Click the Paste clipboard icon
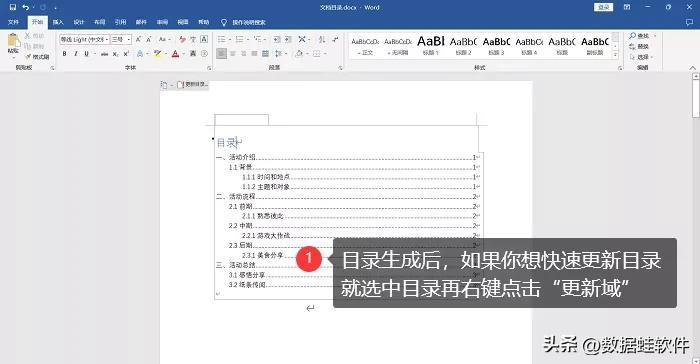 (13, 41)
